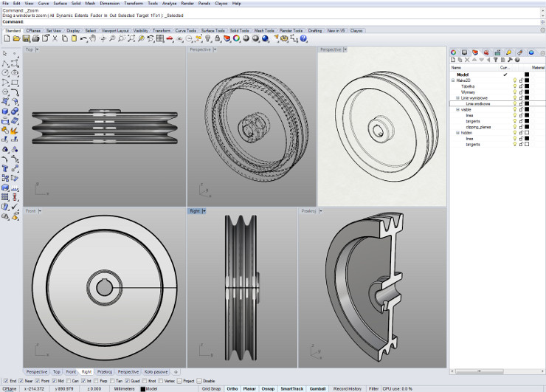Click the explode icon in left sidebar
Viewport: 546px width, 392px height.
click(15, 131)
